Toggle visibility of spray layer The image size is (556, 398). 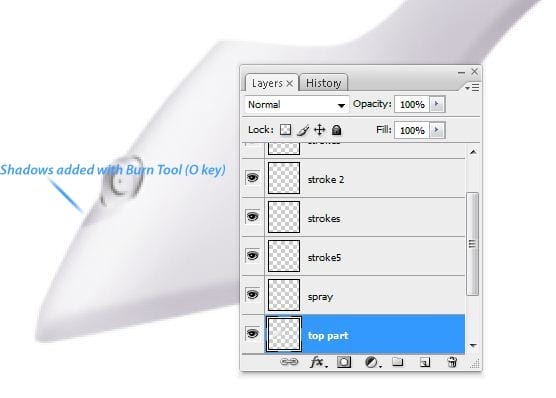252,294
